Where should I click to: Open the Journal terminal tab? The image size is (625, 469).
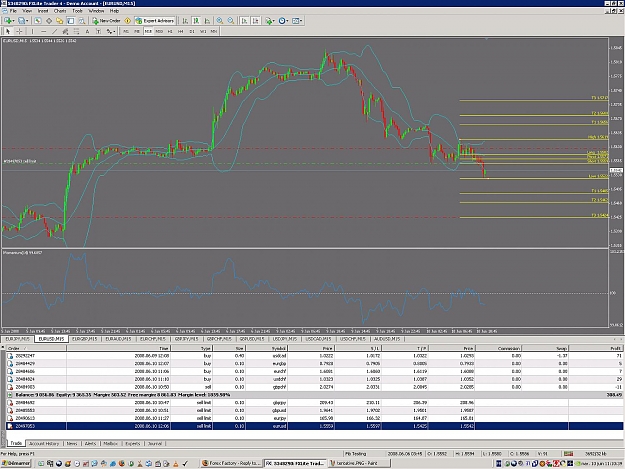click(x=155, y=443)
